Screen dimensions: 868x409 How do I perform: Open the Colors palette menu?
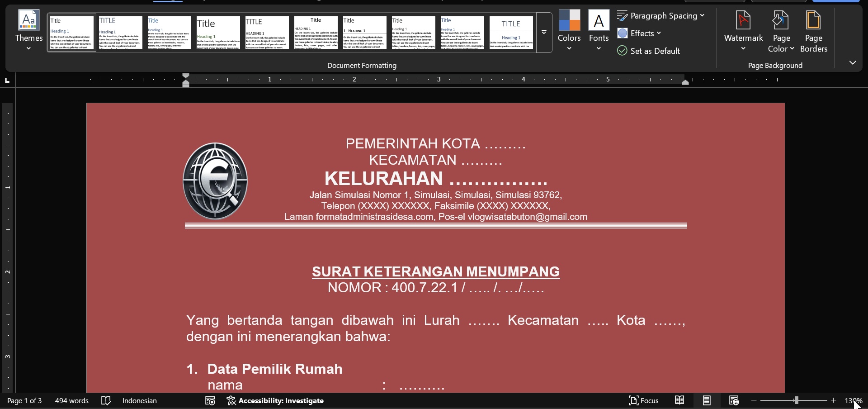pyautogui.click(x=569, y=30)
